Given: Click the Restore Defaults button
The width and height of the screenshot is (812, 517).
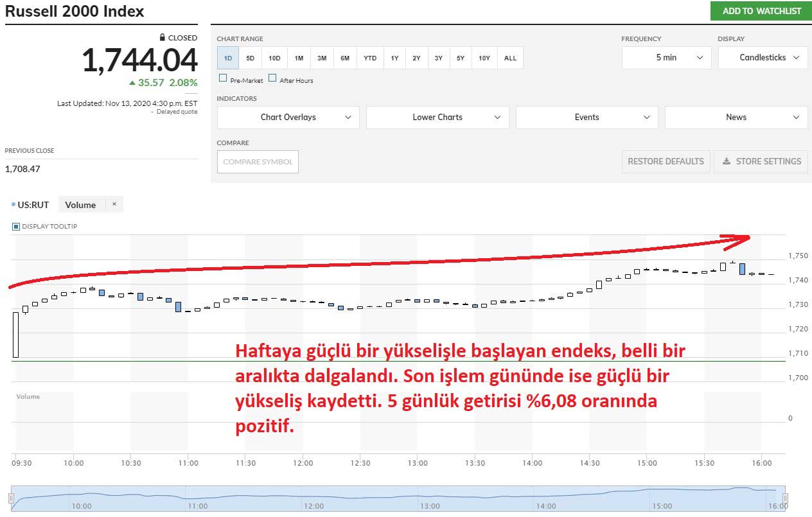Looking at the screenshot, I should click(666, 162).
